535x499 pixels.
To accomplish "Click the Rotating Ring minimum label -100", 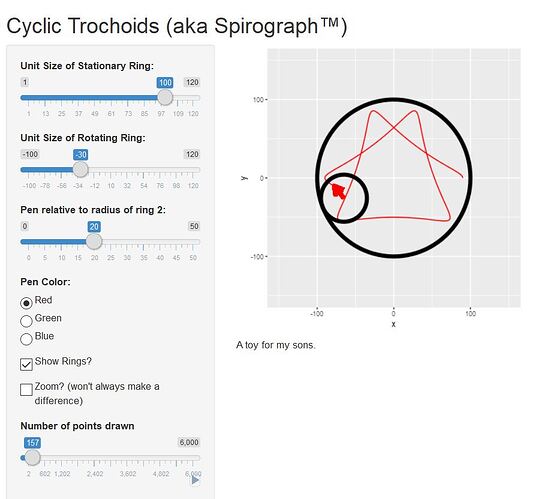I will pyautogui.click(x=30, y=154).
